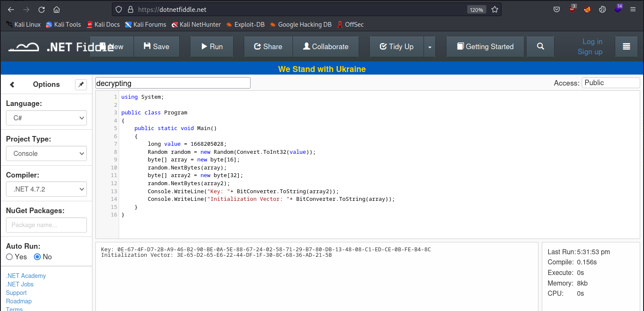The image size is (644, 311).
Task: Edit the fiddle title field 'decrypting'
Action: 172,83
